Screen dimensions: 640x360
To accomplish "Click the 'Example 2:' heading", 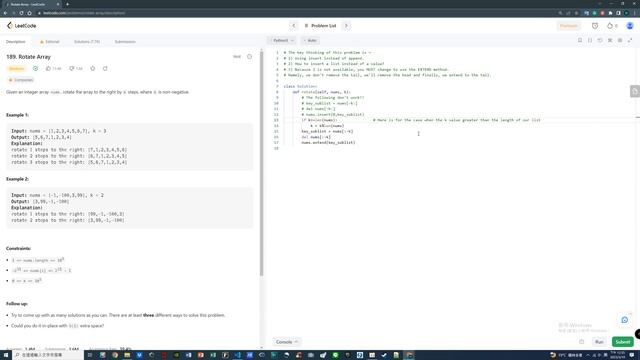I will [x=18, y=179].
